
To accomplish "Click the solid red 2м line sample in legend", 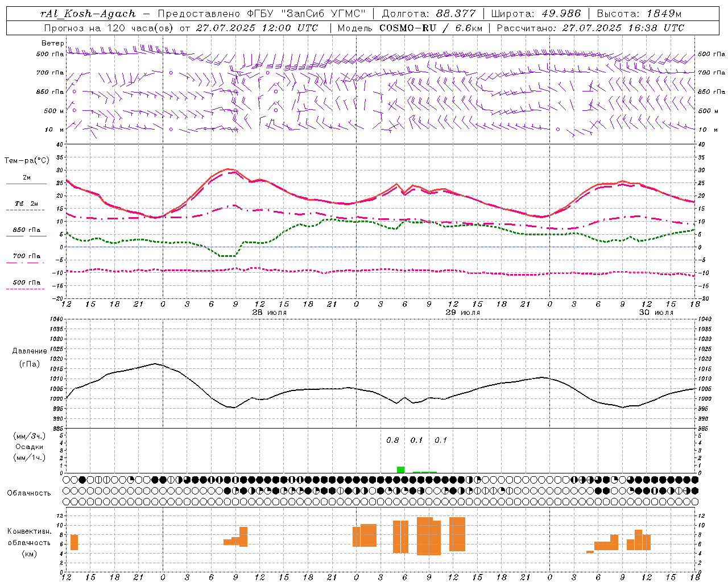I will [27, 184].
